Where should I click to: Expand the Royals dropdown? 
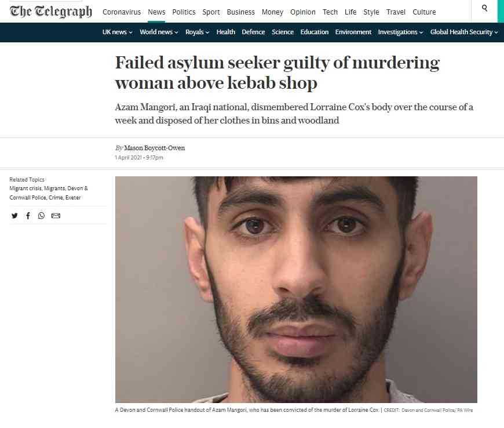click(198, 32)
